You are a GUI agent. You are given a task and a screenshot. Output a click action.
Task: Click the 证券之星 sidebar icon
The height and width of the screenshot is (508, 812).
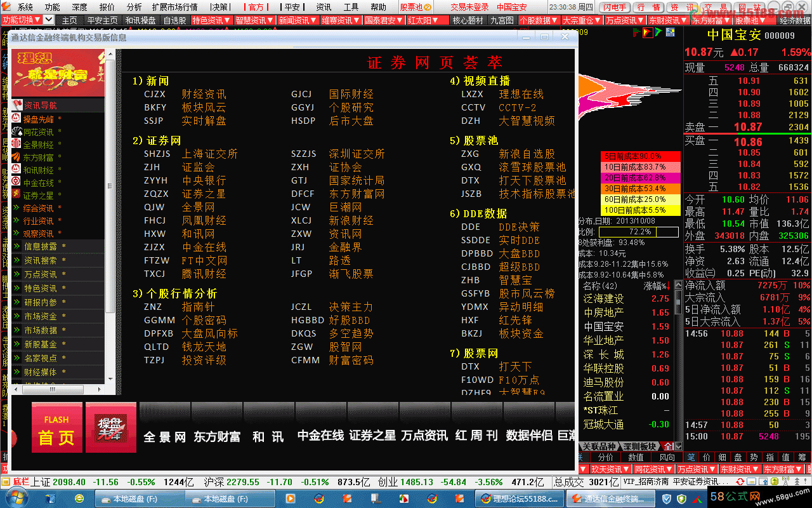point(17,195)
